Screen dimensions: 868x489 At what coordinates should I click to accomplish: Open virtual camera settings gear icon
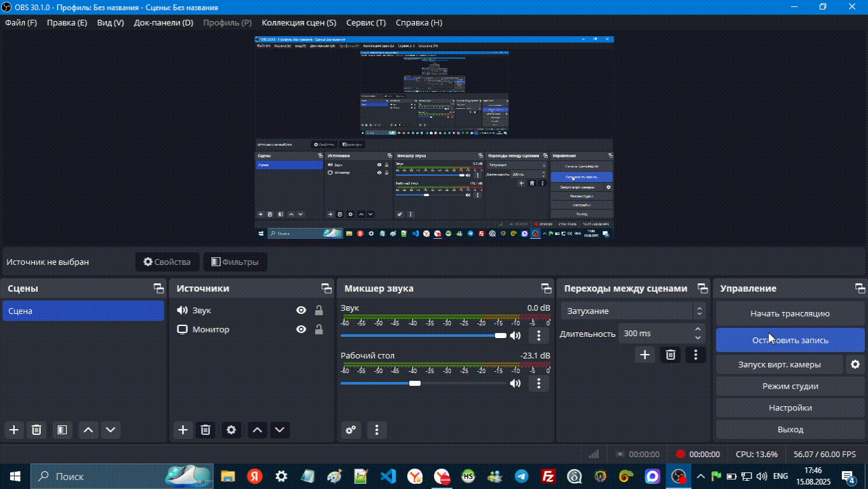[855, 364]
